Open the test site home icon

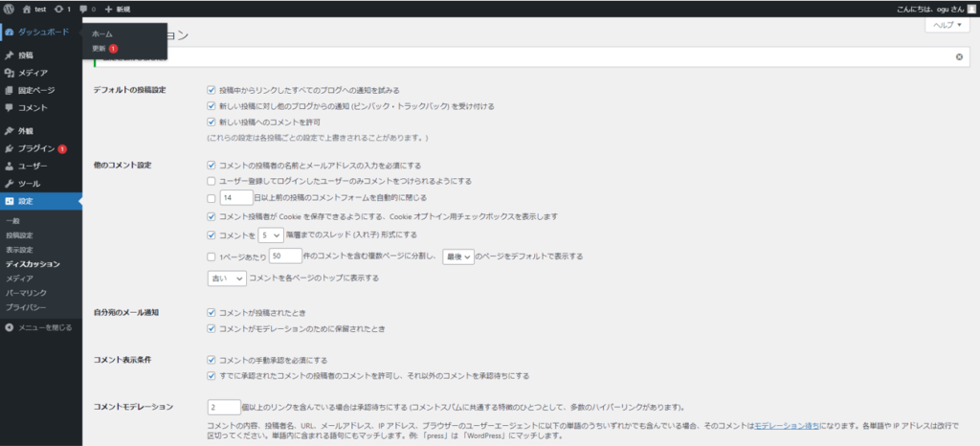(26, 10)
